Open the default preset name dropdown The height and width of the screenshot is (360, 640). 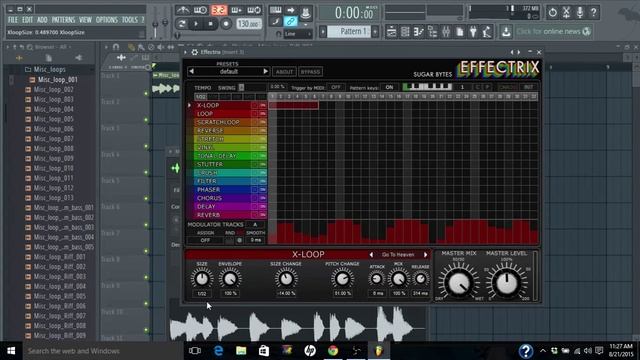(229, 71)
